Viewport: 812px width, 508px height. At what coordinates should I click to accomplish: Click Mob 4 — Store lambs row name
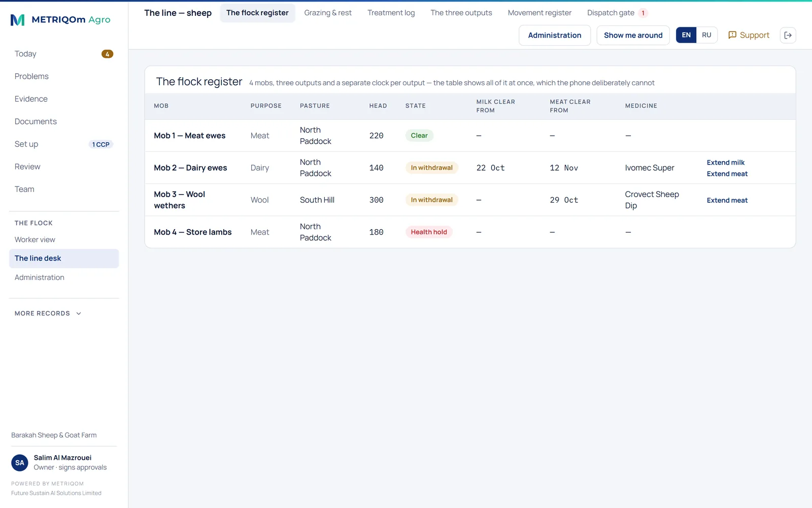pyautogui.click(x=193, y=232)
